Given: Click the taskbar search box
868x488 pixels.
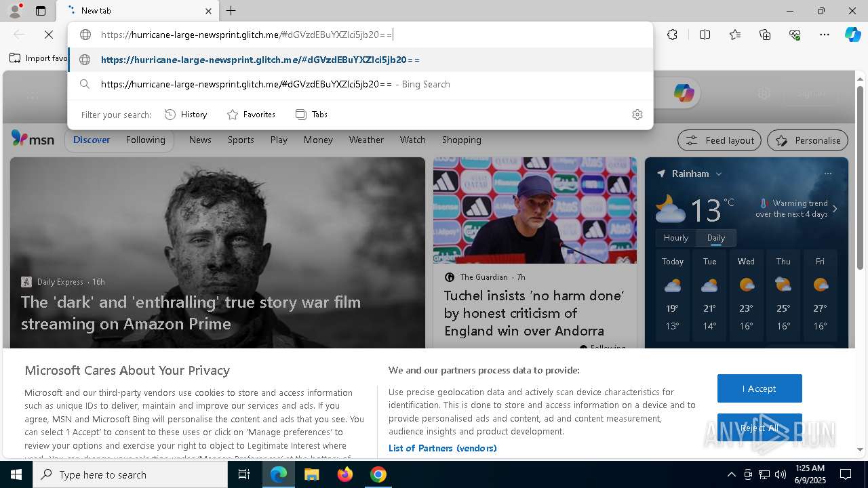Looking at the screenshot, I should [130, 474].
